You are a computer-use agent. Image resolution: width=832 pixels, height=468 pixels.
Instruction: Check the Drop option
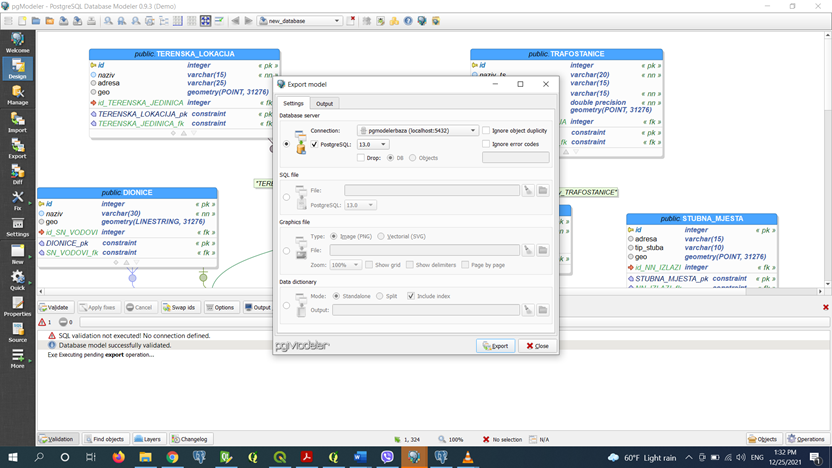point(361,158)
